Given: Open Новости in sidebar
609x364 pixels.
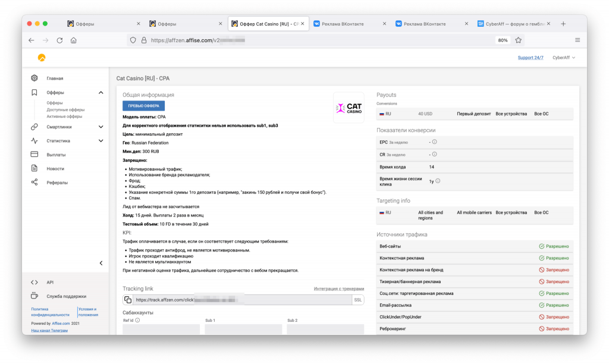Looking at the screenshot, I should pos(55,168).
